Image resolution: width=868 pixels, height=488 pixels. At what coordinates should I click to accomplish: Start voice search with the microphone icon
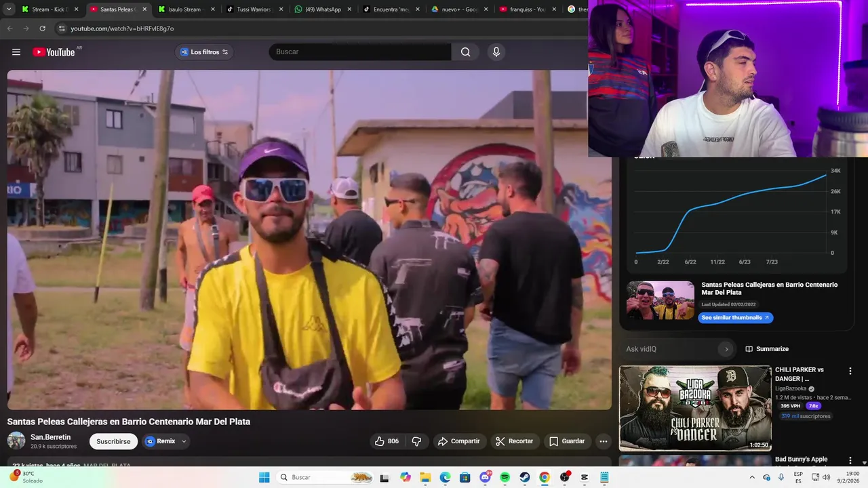[496, 52]
